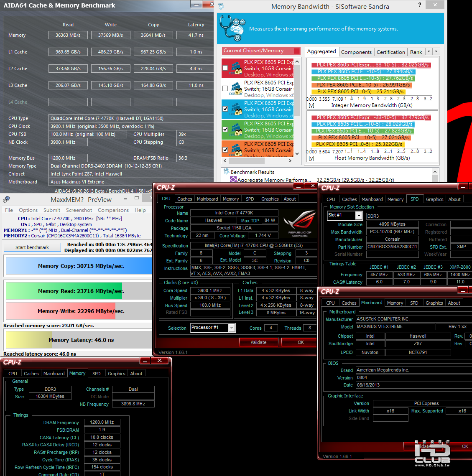
Task: Click the right arrow of the Sandra list horizontal scrollbar
Action: click(290, 160)
